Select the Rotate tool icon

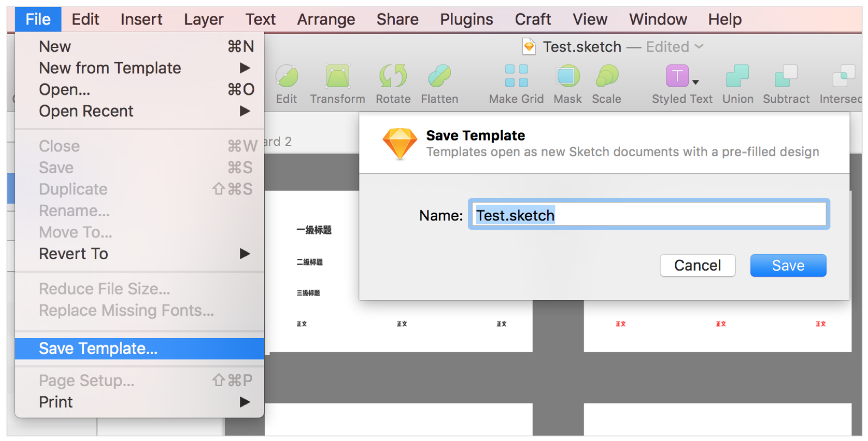click(393, 76)
